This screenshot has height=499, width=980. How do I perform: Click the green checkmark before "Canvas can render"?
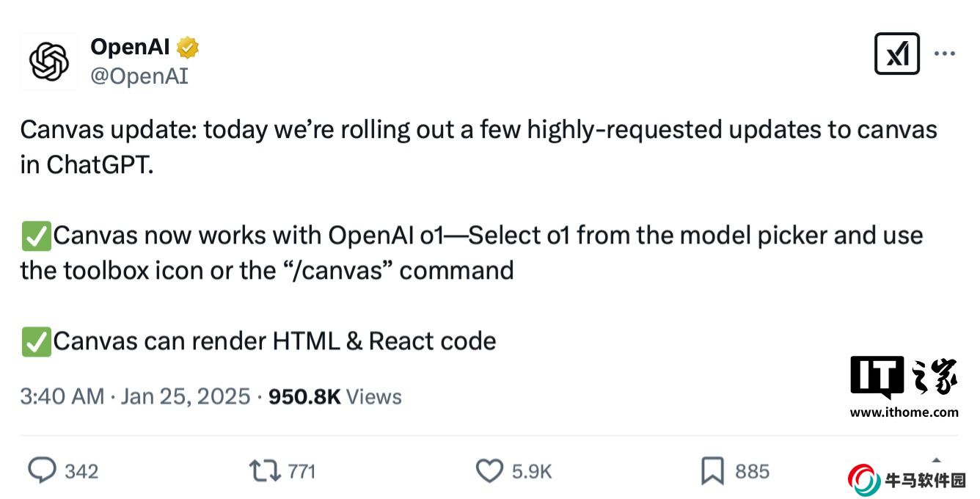(36, 342)
